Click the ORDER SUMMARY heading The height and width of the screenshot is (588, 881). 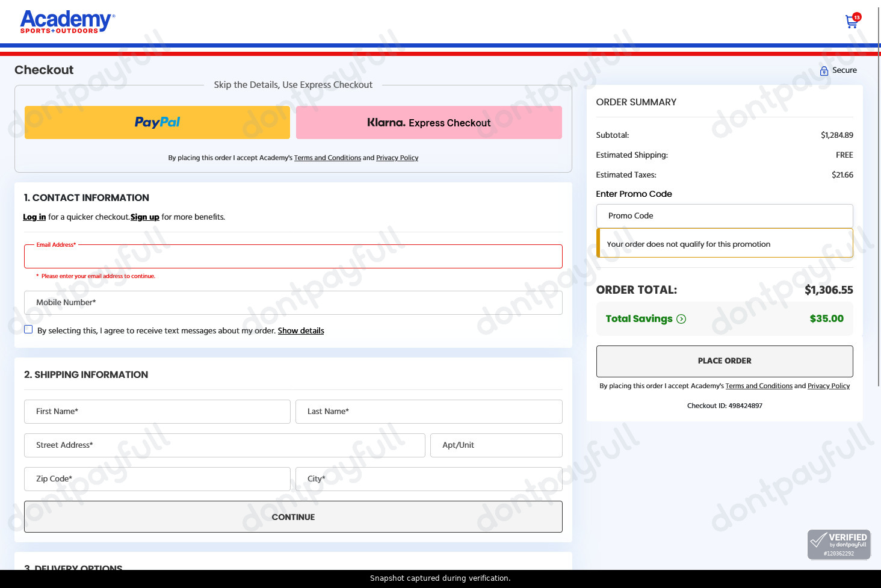(x=636, y=102)
